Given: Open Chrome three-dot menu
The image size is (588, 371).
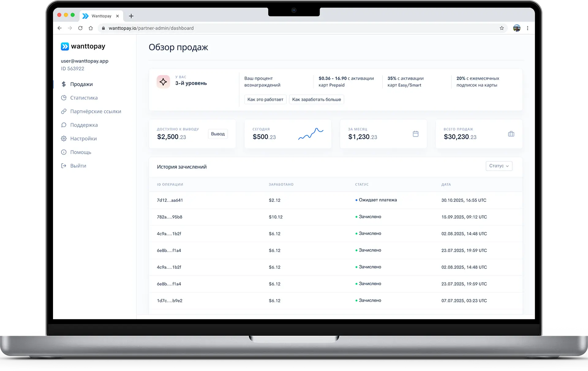Looking at the screenshot, I should (x=527, y=28).
